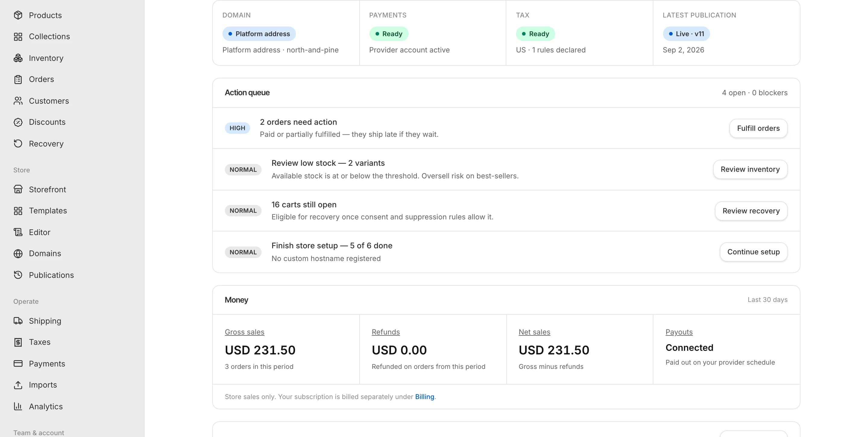
Task: Click the Continue setup button
Action: pyautogui.click(x=753, y=252)
